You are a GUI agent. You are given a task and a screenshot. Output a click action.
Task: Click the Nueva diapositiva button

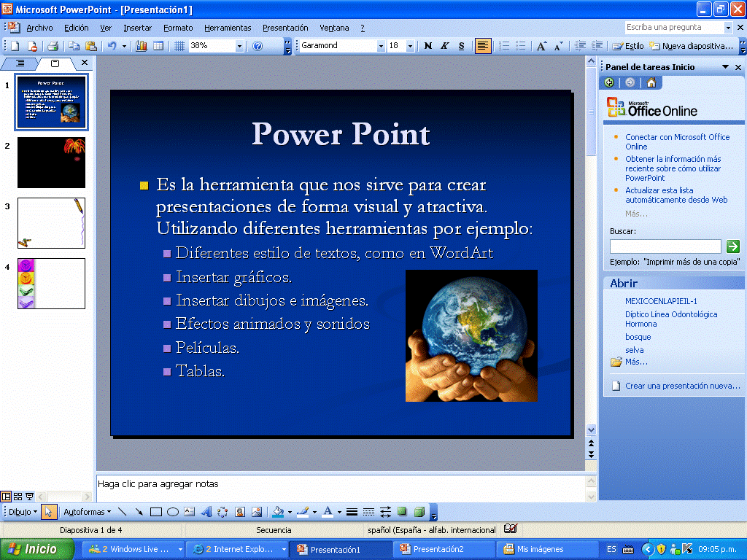(x=692, y=46)
